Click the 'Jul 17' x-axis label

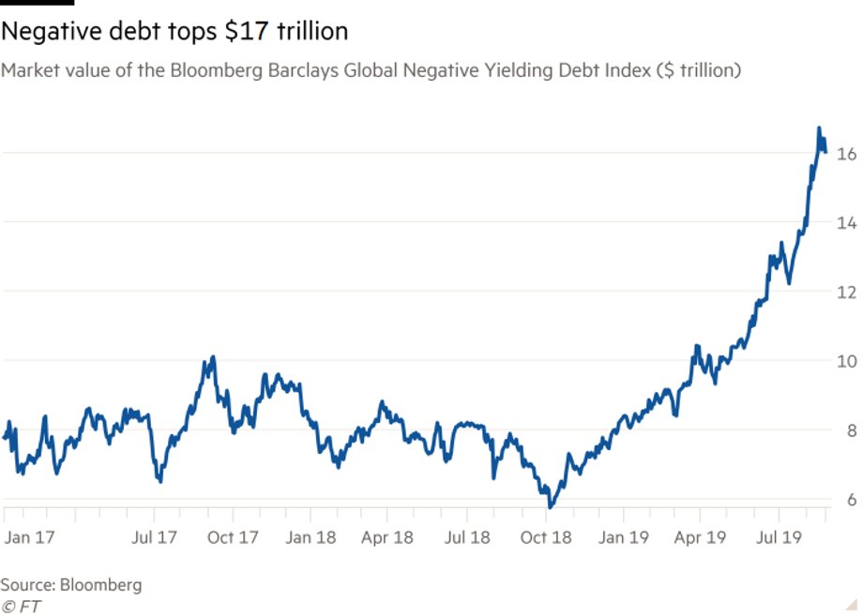click(154, 537)
